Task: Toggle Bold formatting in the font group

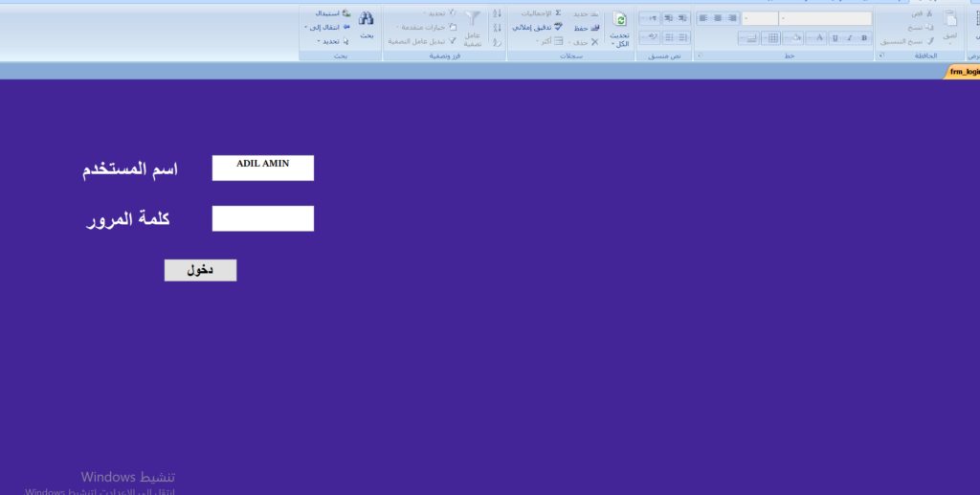Action: click(x=864, y=38)
